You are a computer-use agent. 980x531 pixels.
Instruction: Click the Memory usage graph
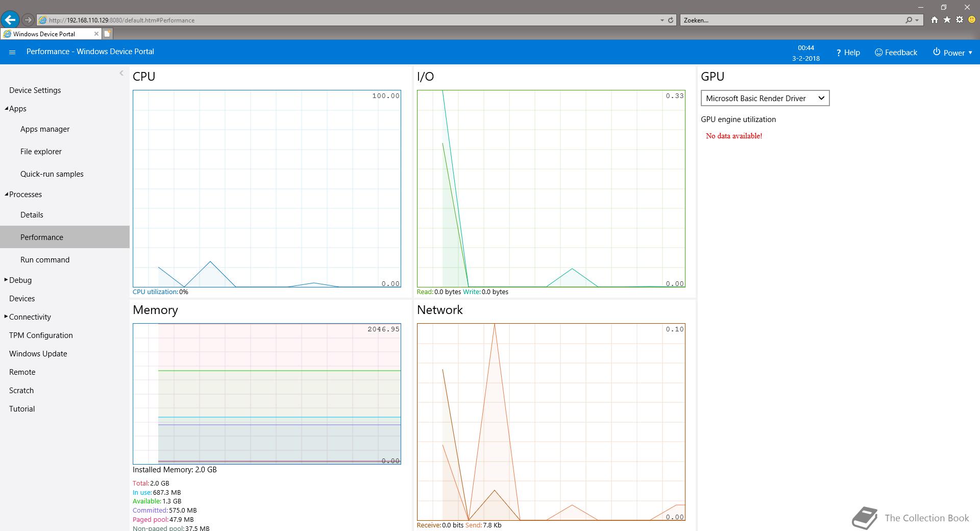(267, 394)
